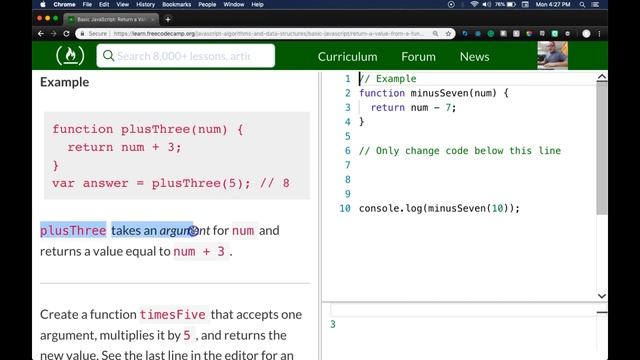Screen dimensions: 640x360
Task: Click the freeCodeCamp flame logo
Action: coord(70,56)
